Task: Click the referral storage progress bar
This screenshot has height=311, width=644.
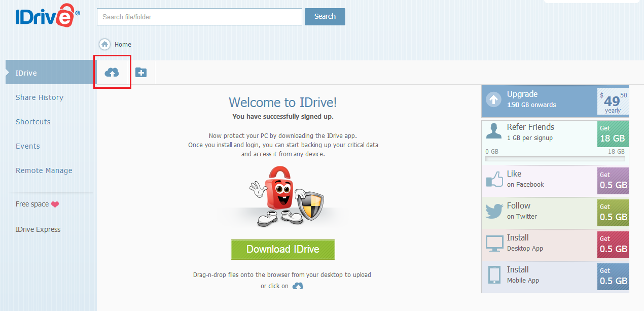Action: 555,159
